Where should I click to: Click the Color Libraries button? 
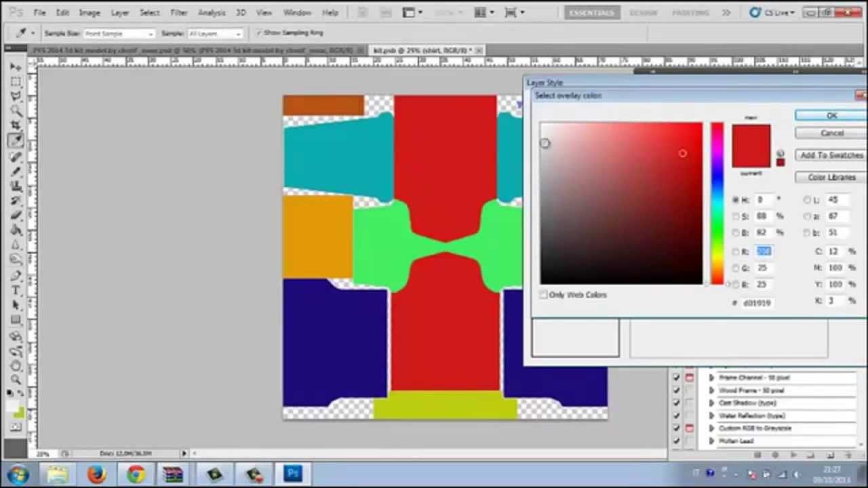point(831,177)
